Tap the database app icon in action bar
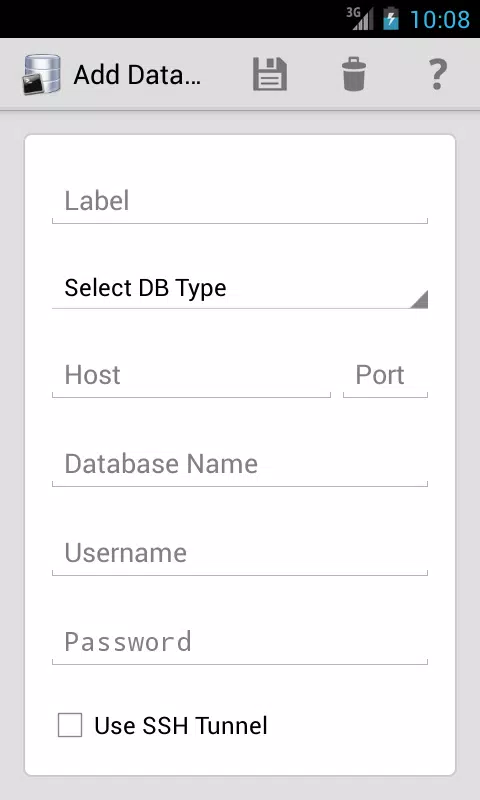This screenshot has width=480, height=800. (41, 74)
